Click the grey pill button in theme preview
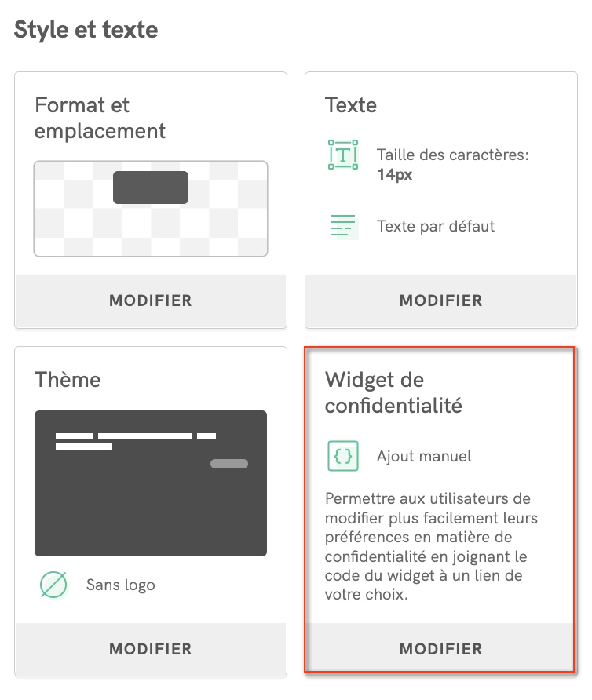The height and width of the screenshot is (700, 592). (x=229, y=464)
